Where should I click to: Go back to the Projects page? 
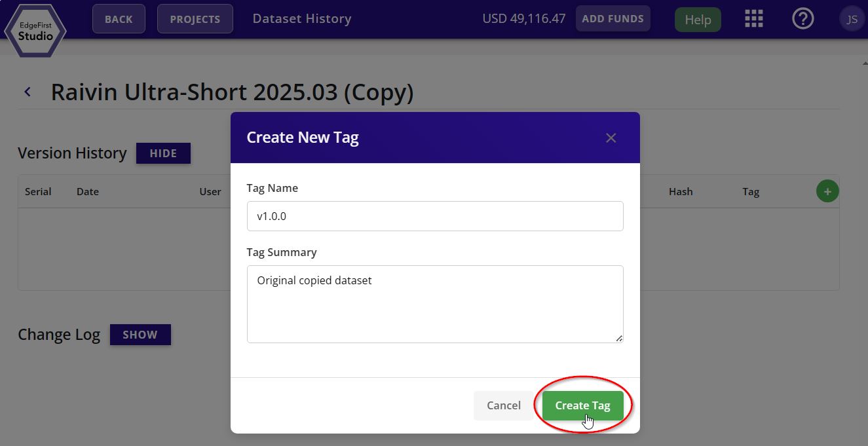coord(195,18)
